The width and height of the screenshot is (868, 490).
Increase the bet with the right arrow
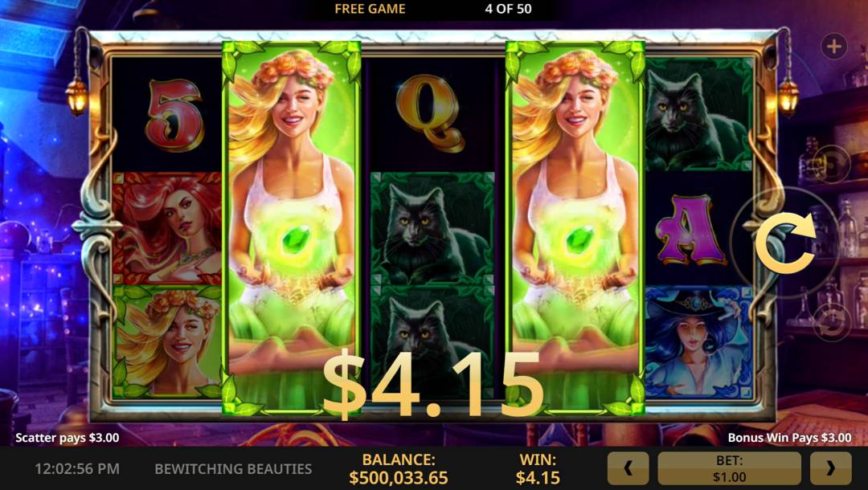[830, 468]
